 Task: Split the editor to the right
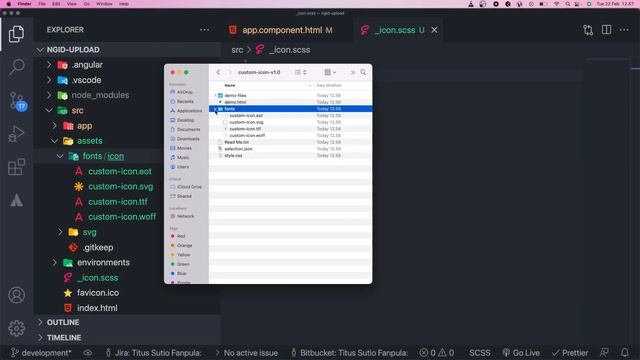(x=606, y=30)
